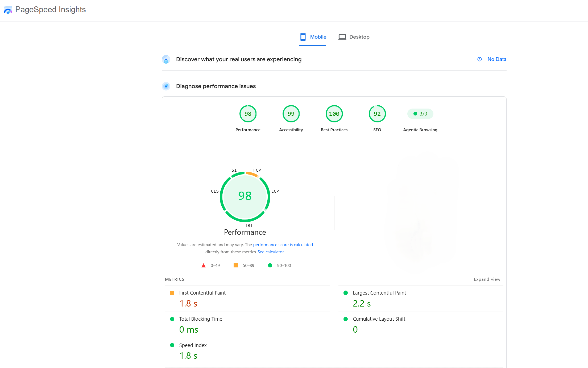The width and height of the screenshot is (588, 368).
Task: Click the red triangle 0–49 legend icon
Action: [x=204, y=266]
